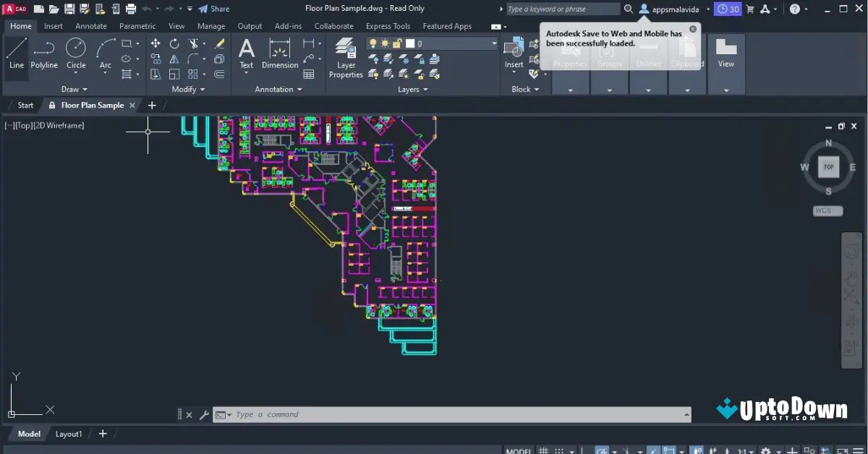Screen dimensions: 868x454
Task: Select the Line tool
Action: point(16,51)
